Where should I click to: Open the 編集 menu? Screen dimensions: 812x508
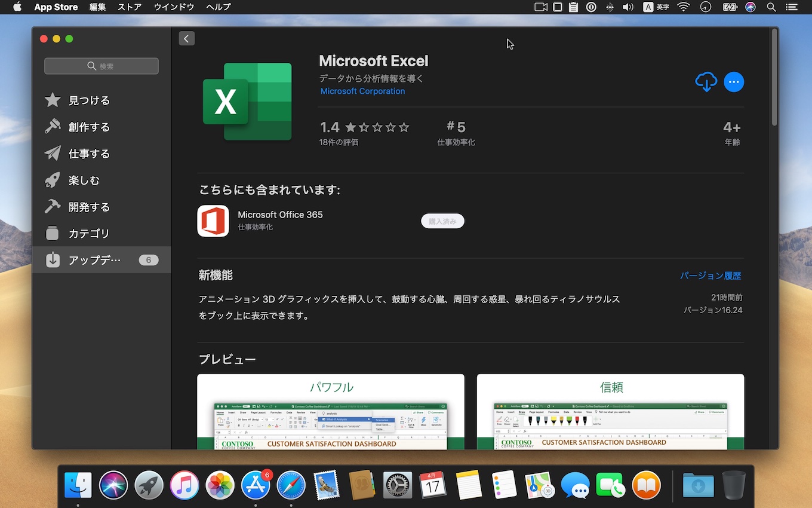tap(97, 7)
